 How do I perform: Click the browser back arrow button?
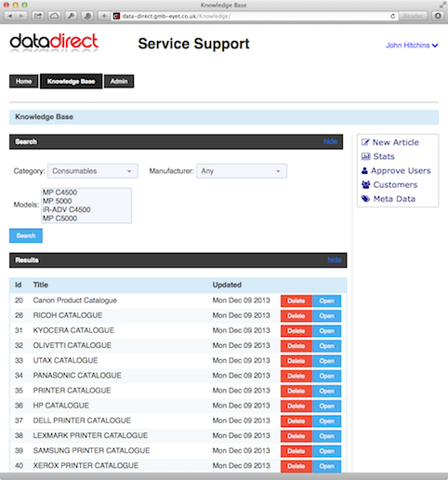pyautogui.click(x=10, y=16)
